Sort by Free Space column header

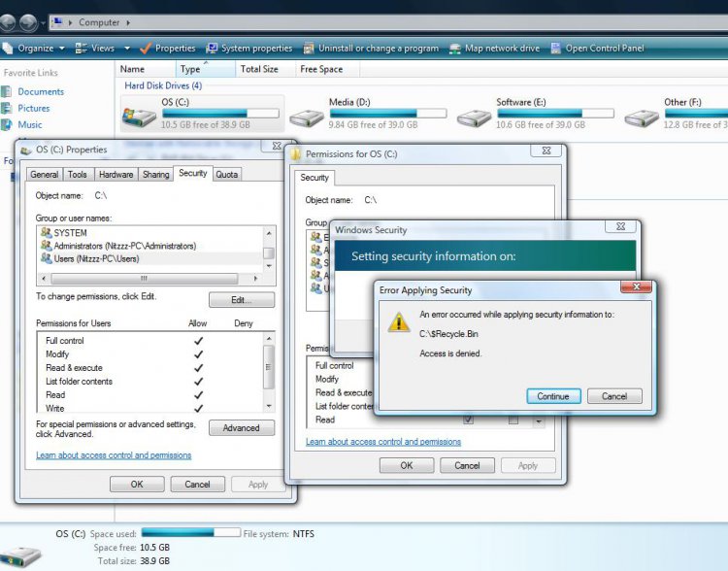[x=327, y=69]
